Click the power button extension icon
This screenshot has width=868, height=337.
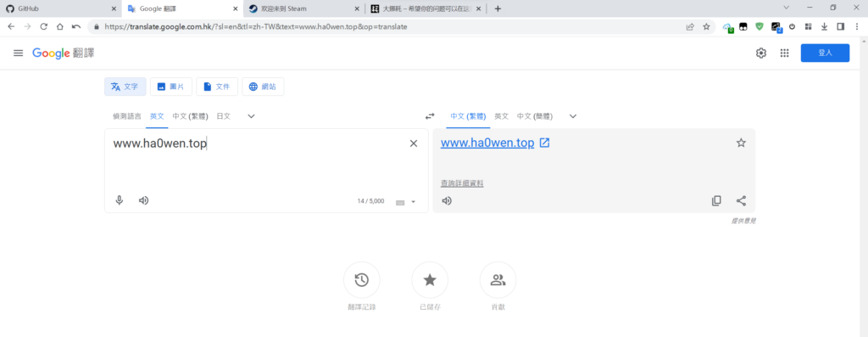[793, 26]
